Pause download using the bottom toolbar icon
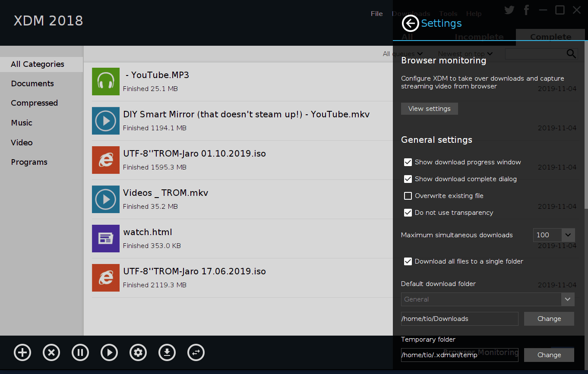 80,352
